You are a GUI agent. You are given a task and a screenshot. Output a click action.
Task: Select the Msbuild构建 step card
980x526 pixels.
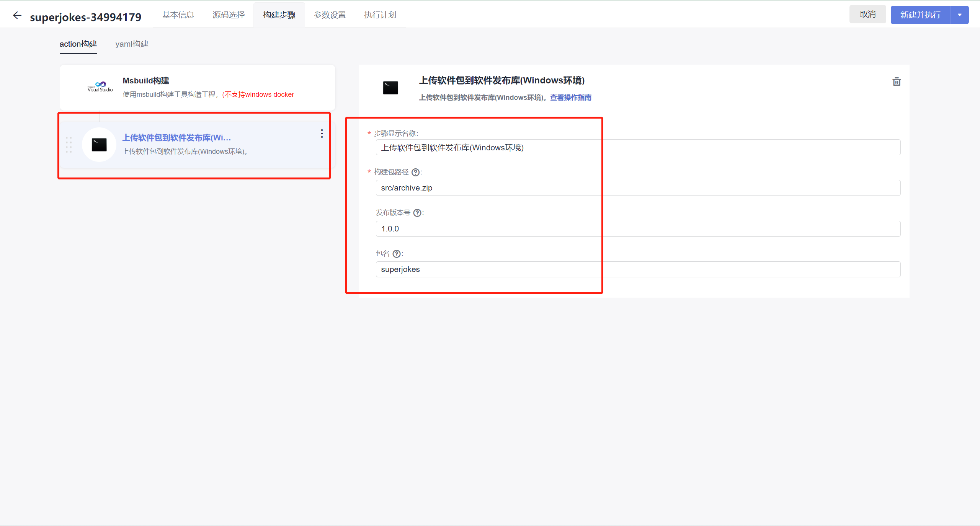[x=198, y=88]
